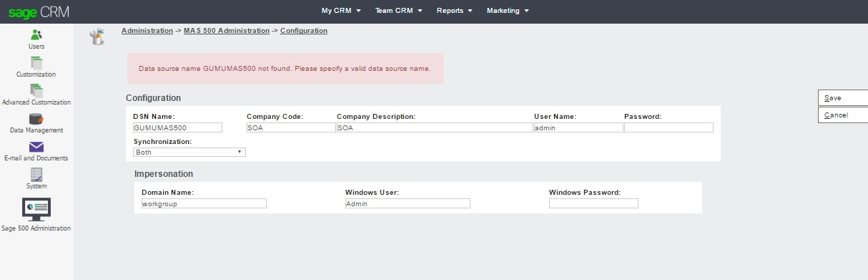Viewport: 868px width, 280px height.
Task: Click into the Company Description field
Action: point(434,127)
